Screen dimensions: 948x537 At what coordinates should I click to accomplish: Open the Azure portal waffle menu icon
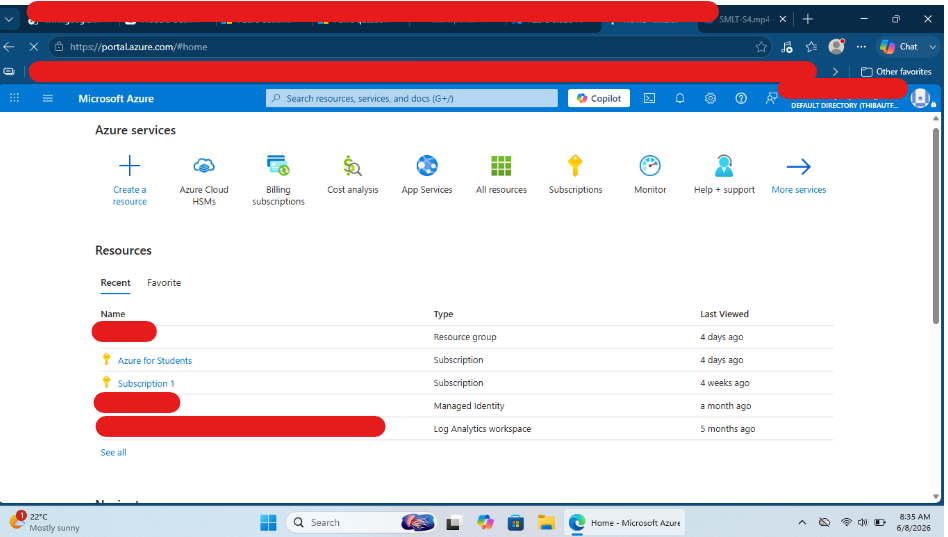tap(15, 98)
